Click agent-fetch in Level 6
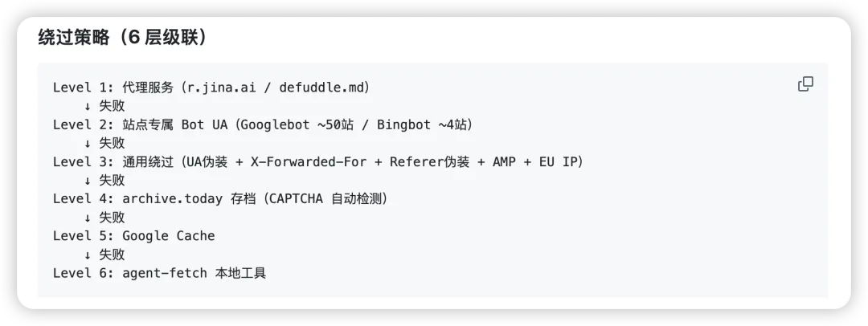The image size is (868, 326). [165, 273]
